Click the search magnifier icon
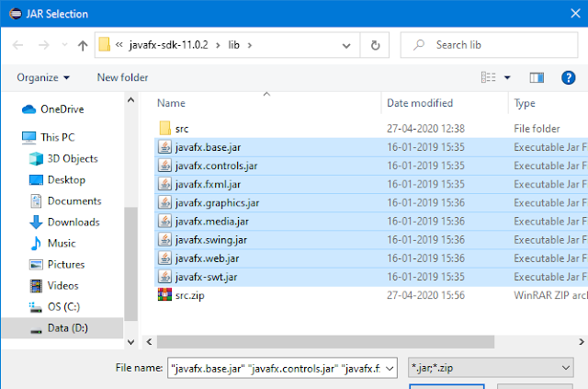This screenshot has width=588, height=389. click(419, 45)
